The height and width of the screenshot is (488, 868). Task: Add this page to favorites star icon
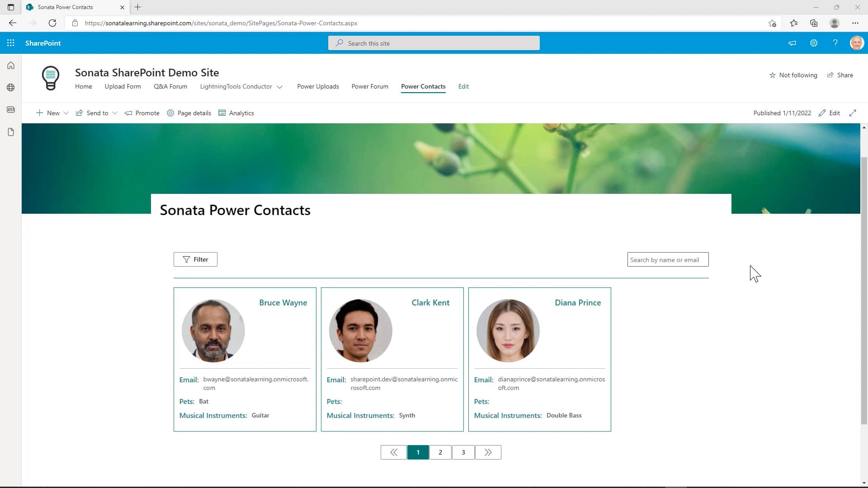click(x=772, y=23)
